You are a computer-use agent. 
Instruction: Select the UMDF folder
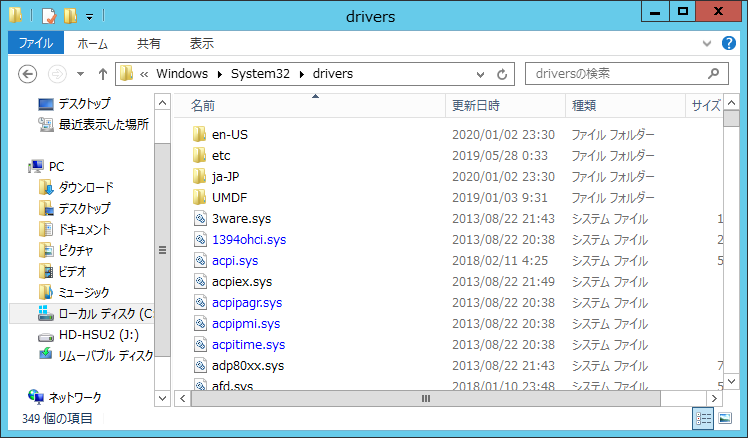tap(229, 198)
